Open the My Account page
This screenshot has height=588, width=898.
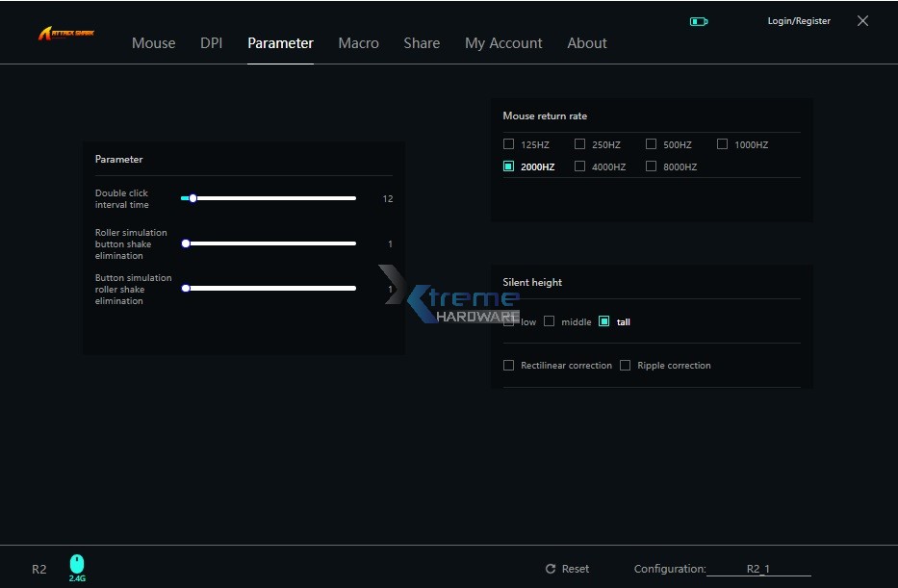[503, 42]
